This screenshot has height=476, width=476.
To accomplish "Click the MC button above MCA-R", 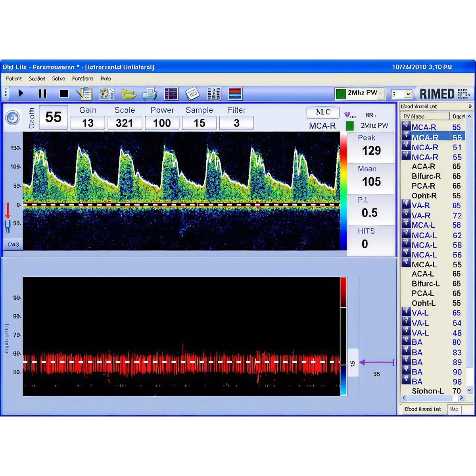I will [323, 113].
